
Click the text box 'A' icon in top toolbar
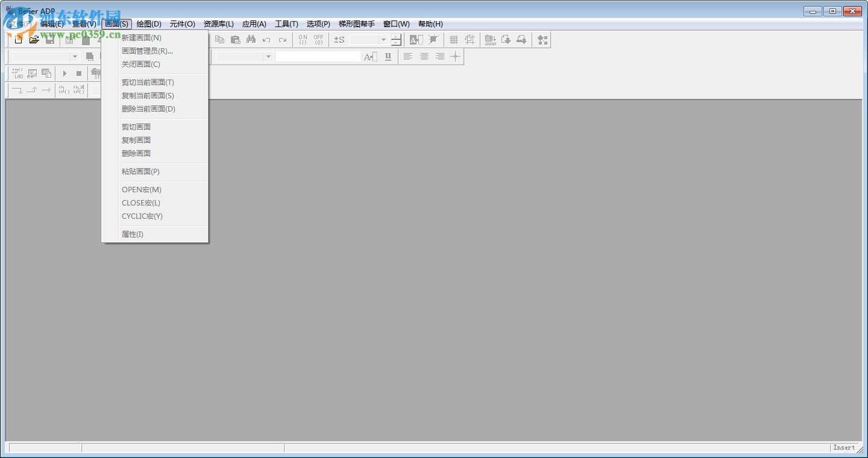point(416,40)
